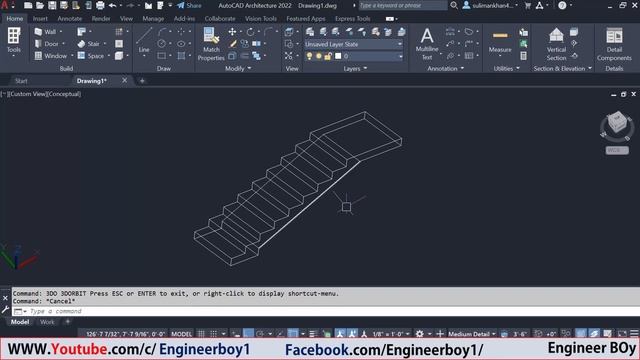Click the Quick Calculator icon in Utilities
The image size is (640, 360).
coord(523,56)
